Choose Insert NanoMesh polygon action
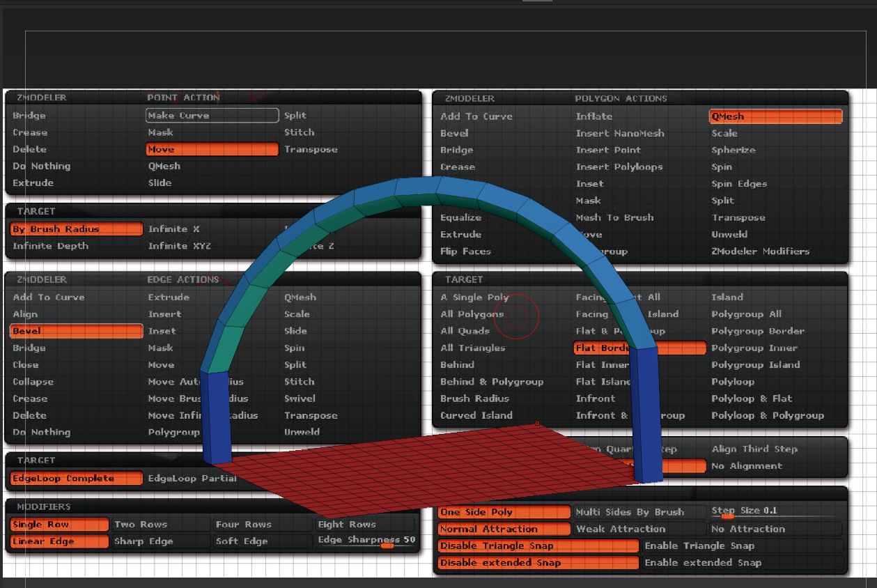 click(x=619, y=133)
